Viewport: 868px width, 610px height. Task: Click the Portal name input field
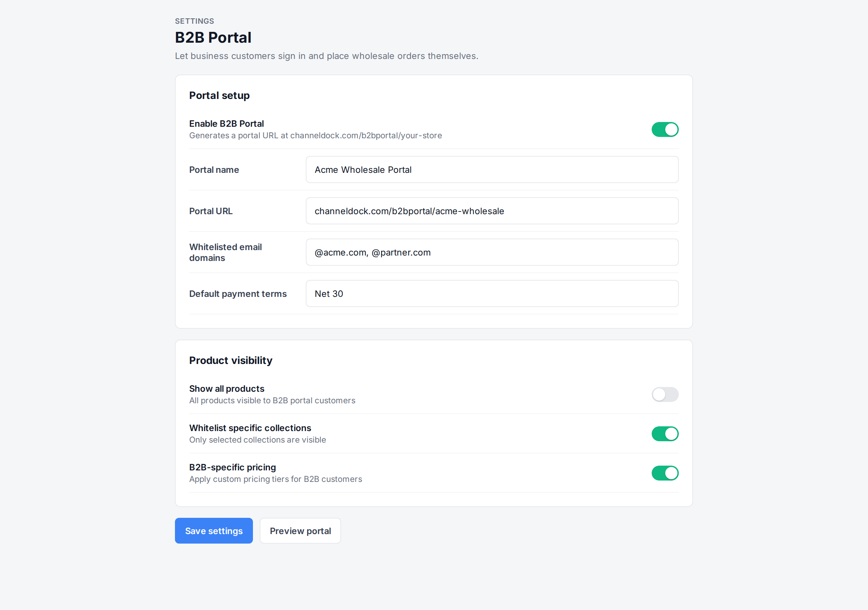[x=492, y=170]
